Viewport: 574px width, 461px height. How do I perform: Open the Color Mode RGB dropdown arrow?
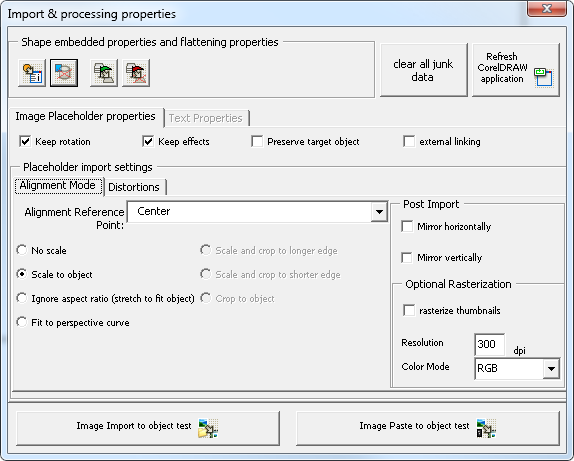pos(551,368)
